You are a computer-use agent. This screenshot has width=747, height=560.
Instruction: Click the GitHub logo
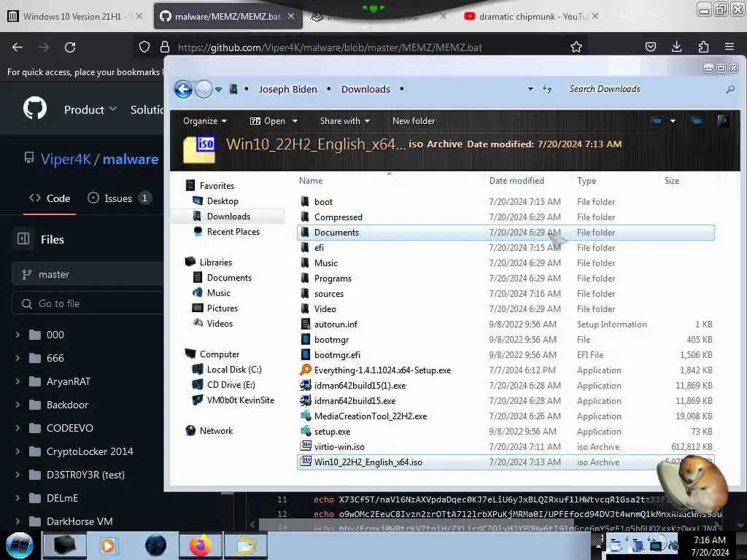(x=35, y=109)
